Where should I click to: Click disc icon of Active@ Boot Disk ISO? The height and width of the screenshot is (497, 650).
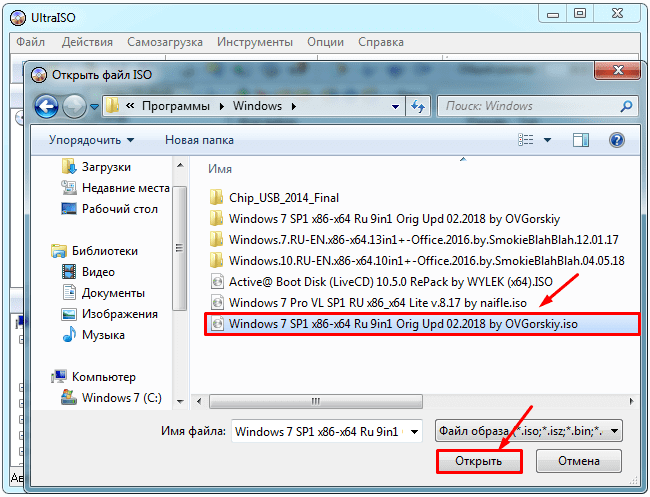[x=217, y=282]
